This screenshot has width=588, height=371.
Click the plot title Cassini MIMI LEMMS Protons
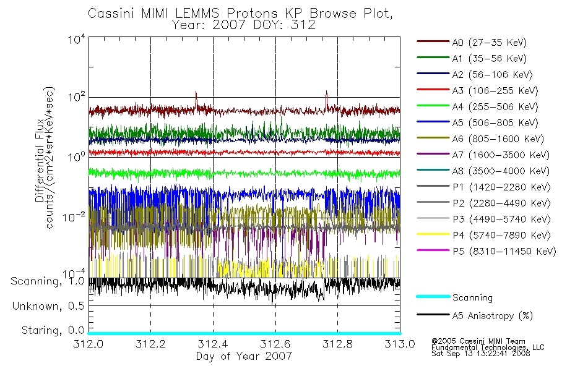click(240, 14)
